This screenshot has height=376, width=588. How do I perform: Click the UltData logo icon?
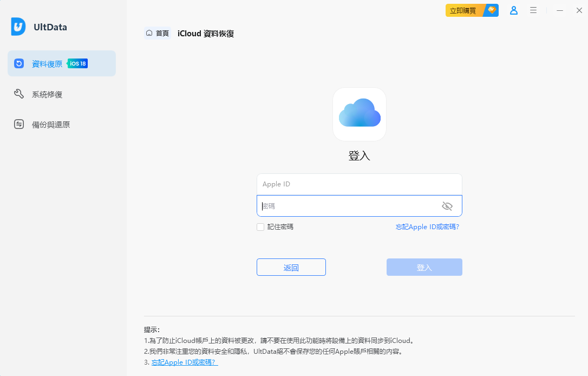18,27
